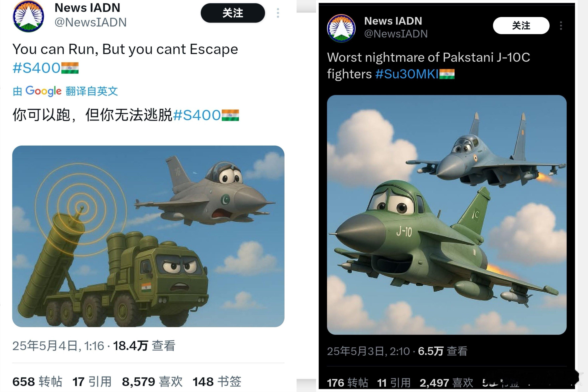The height and width of the screenshot is (392, 588).
Task: View 8,579 喜欢 likes list
Action: click(x=152, y=382)
